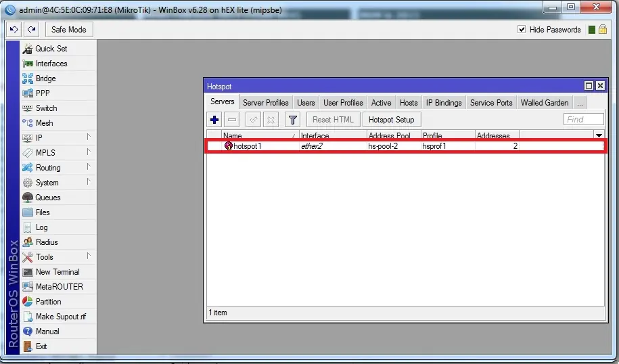Click the Find search field
The width and height of the screenshot is (619, 364).
pyautogui.click(x=583, y=119)
